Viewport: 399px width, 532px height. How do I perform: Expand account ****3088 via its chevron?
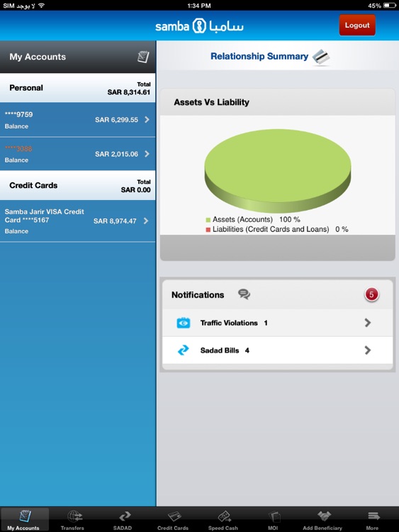147,154
